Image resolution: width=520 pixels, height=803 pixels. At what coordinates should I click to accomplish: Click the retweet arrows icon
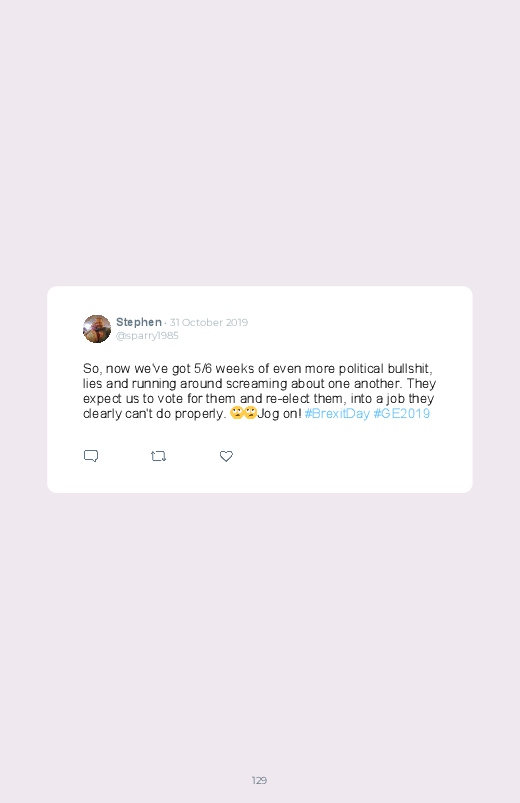(158, 456)
